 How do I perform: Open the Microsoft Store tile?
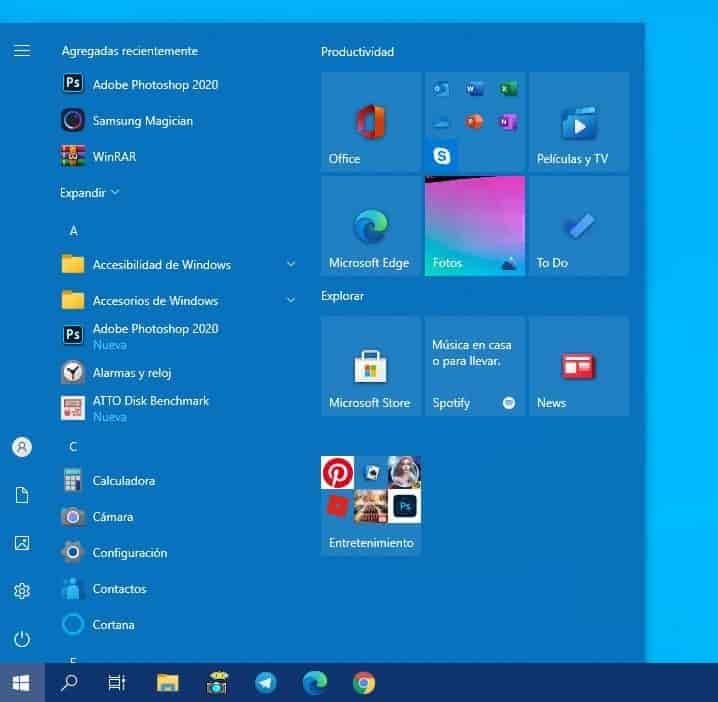pos(371,366)
